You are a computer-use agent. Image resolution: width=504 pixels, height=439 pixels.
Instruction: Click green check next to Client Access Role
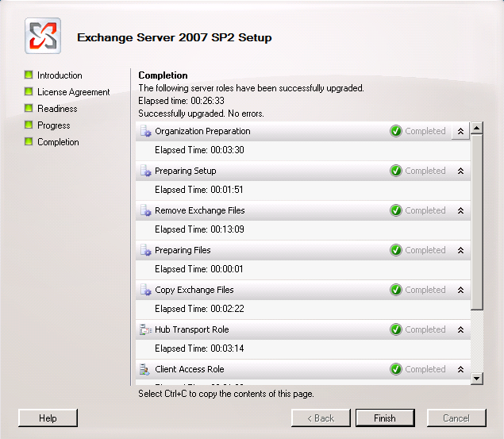point(396,369)
